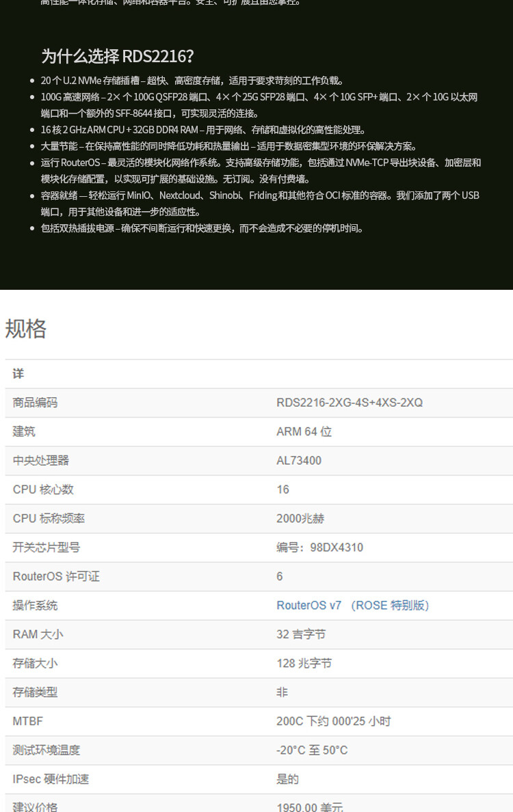Select the CPU core count value 16
The image size is (513, 812).
283,489
